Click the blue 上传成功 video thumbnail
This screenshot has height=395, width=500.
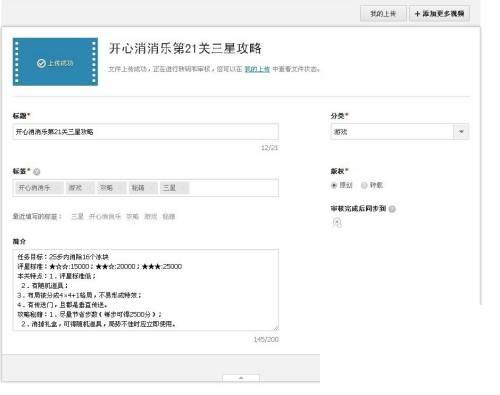click(x=55, y=62)
